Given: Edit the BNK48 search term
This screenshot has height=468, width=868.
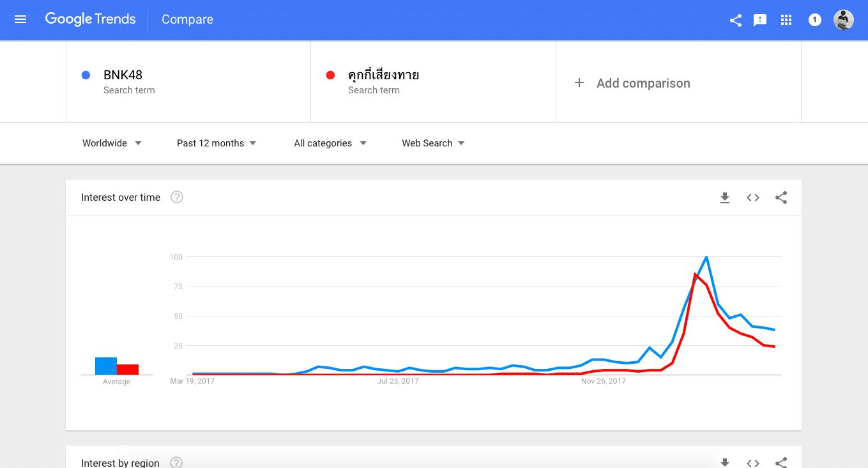Looking at the screenshot, I should click(x=123, y=75).
